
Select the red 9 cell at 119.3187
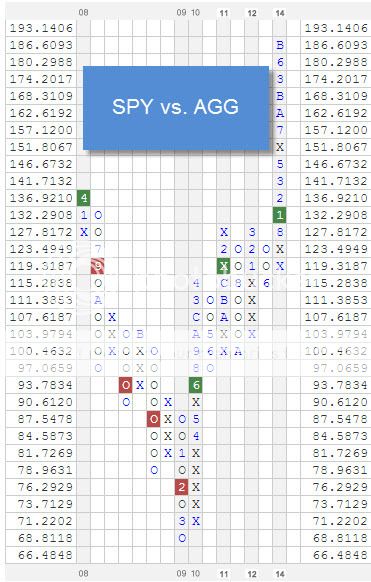[x=98, y=266]
